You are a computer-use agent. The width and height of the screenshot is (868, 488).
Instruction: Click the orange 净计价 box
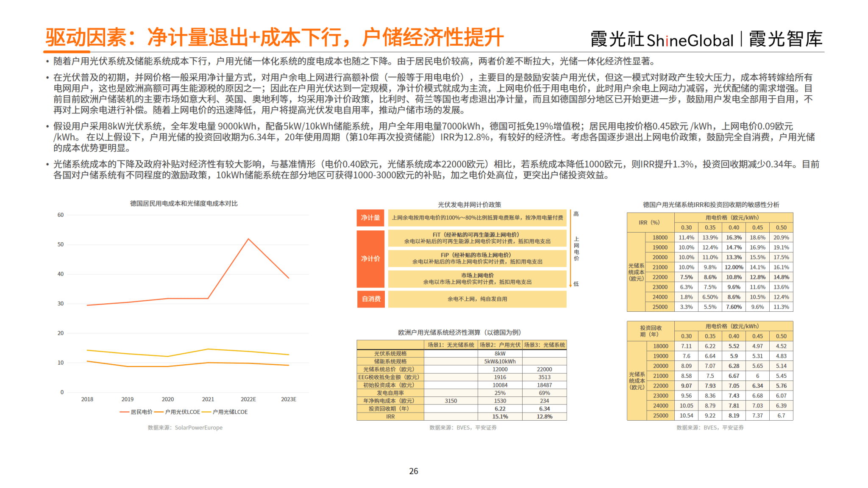pyautogui.click(x=370, y=258)
